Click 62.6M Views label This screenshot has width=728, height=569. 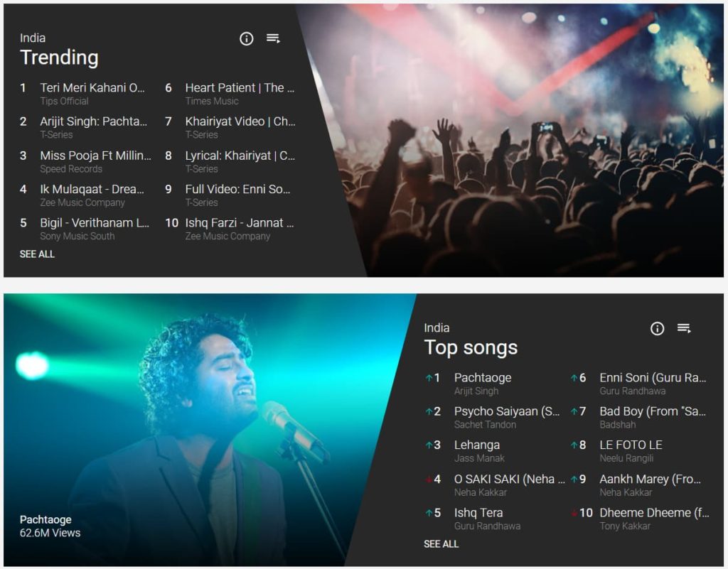click(50, 533)
